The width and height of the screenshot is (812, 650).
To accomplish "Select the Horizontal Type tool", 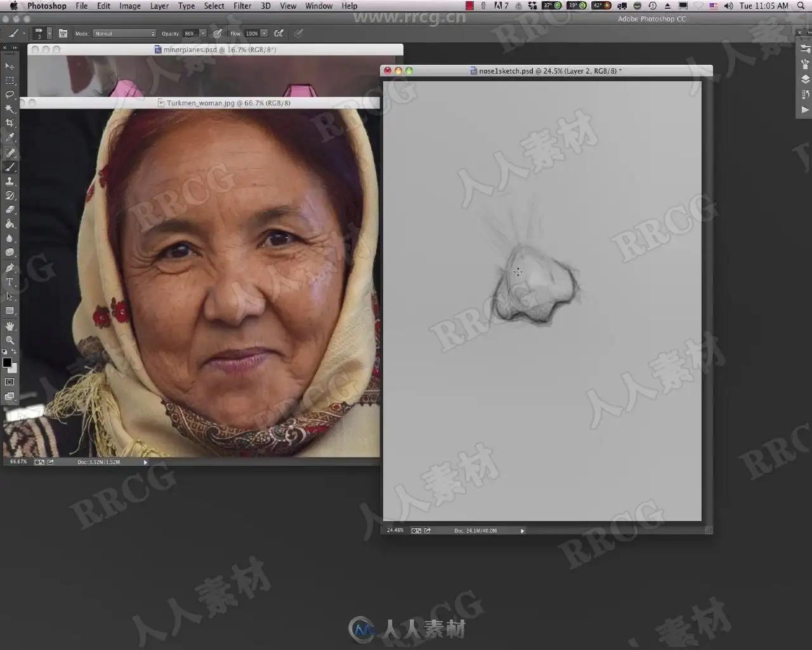I will click(x=10, y=282).
